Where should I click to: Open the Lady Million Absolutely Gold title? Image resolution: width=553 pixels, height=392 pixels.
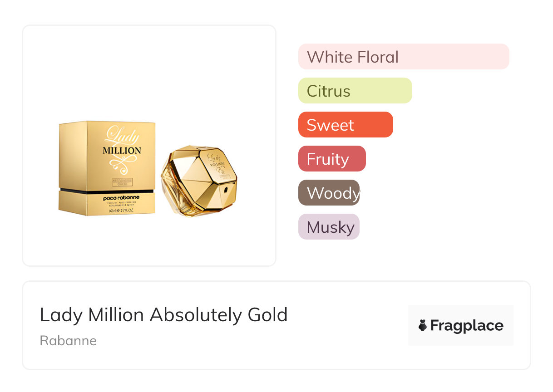point(163,315)
